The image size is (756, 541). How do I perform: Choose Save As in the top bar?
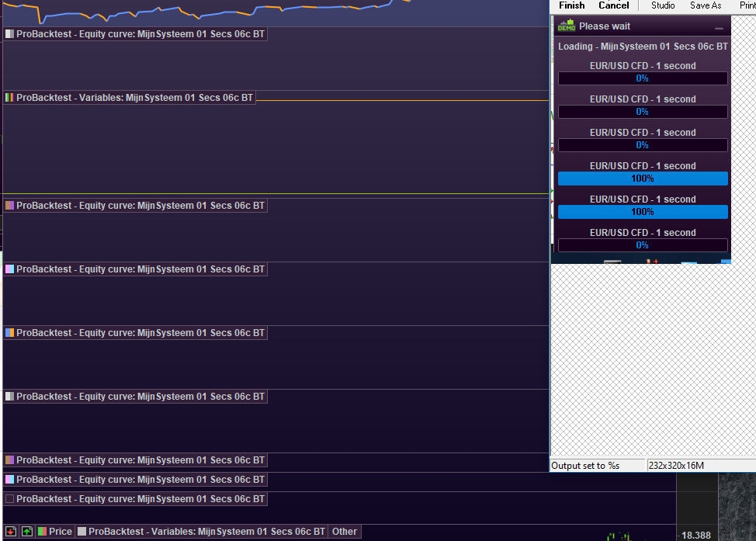706,5
